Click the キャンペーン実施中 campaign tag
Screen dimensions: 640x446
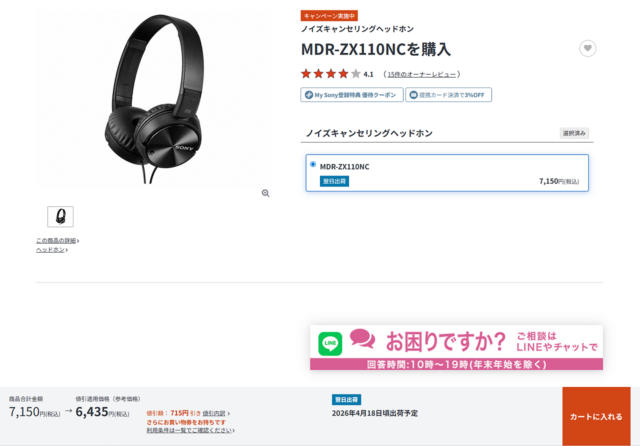pyautogui.click(x=329, y=16)
